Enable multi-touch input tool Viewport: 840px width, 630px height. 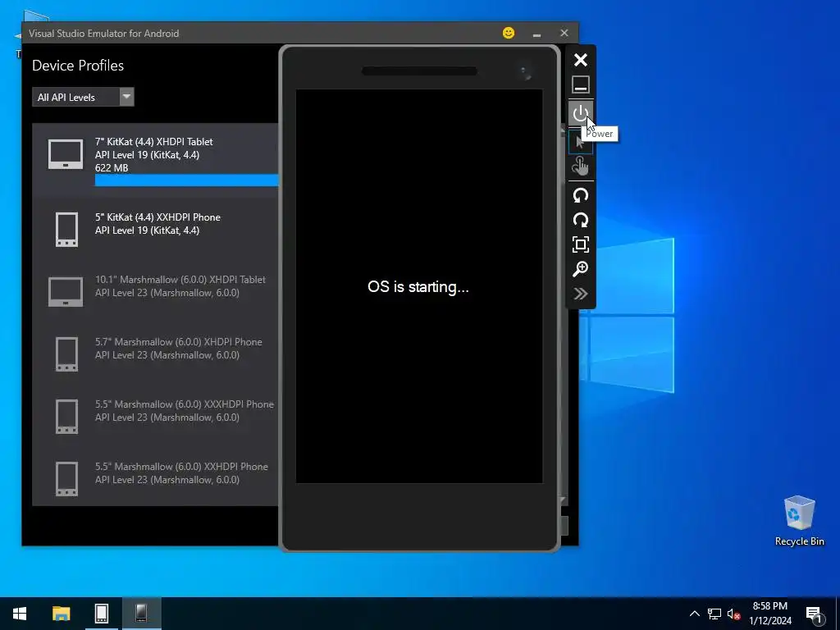(x=581, y=166)
